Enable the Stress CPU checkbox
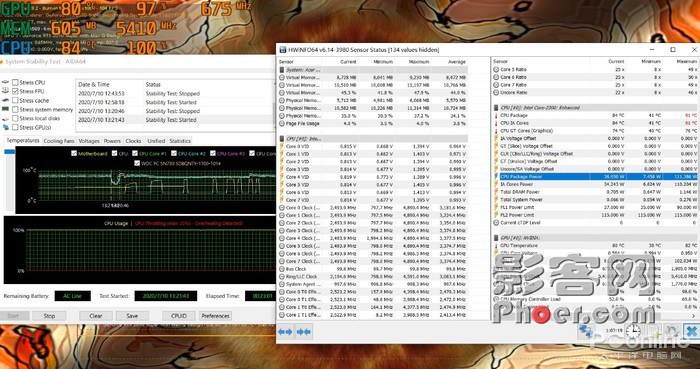Screen dimensions: 700x369 click(15, 82)
